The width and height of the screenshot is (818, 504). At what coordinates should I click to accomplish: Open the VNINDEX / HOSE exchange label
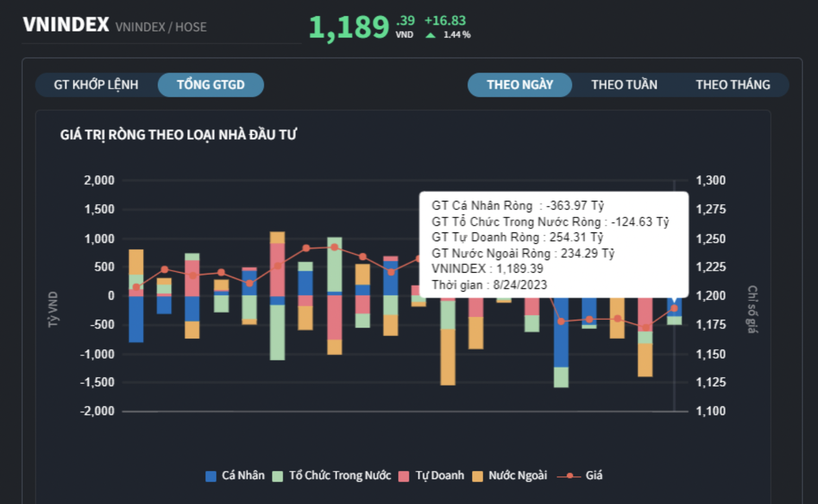(161, 27)
